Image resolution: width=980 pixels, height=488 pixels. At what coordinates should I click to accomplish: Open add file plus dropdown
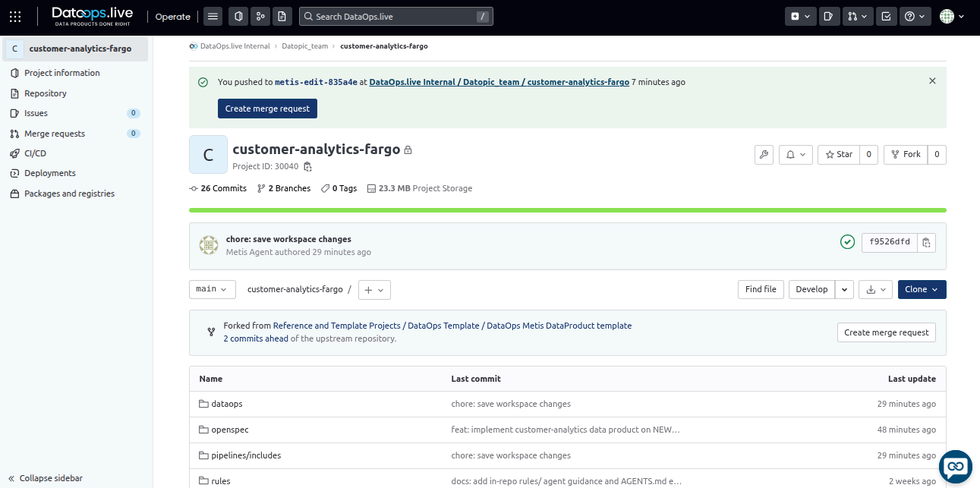click(374, 289)
